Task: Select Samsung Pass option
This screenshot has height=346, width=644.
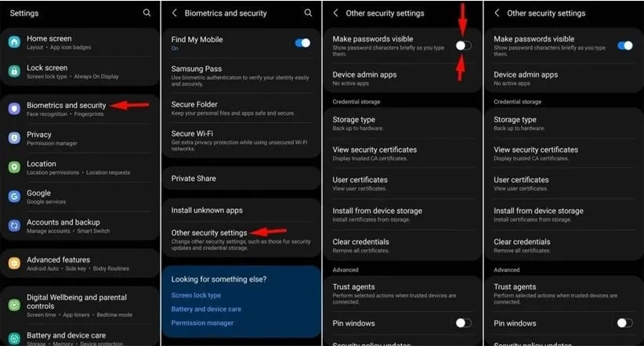Action: tap(241, 75)
